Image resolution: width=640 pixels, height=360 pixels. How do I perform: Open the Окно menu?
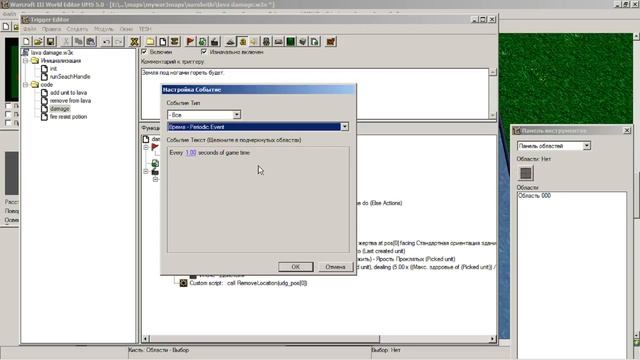tap(126, 29)
